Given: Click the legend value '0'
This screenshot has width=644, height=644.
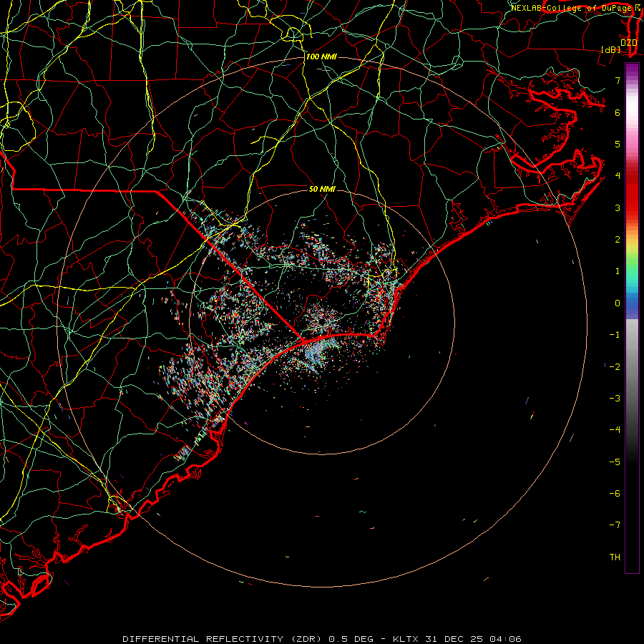Looking at the screenshot, I should point(618,303).
